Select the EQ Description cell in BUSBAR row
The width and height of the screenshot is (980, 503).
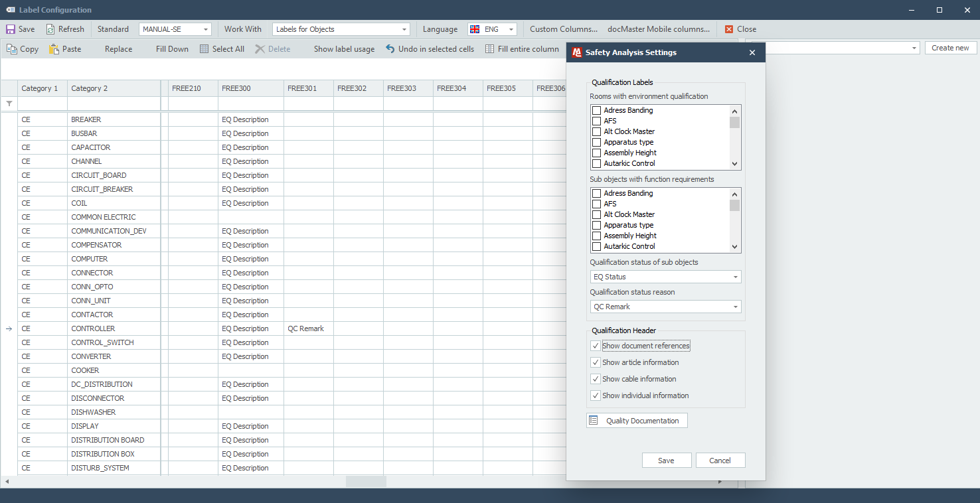(x=251, y=133)
